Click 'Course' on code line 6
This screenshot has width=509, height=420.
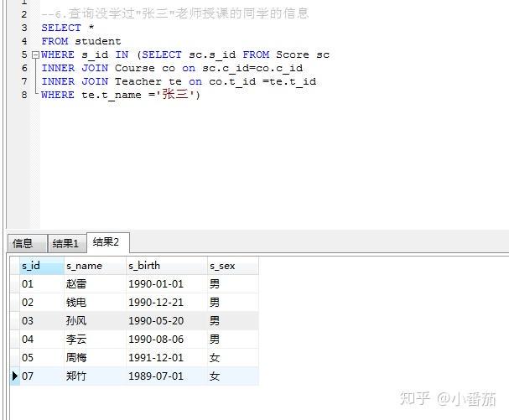pyautogui.click(x=135, y=68)
